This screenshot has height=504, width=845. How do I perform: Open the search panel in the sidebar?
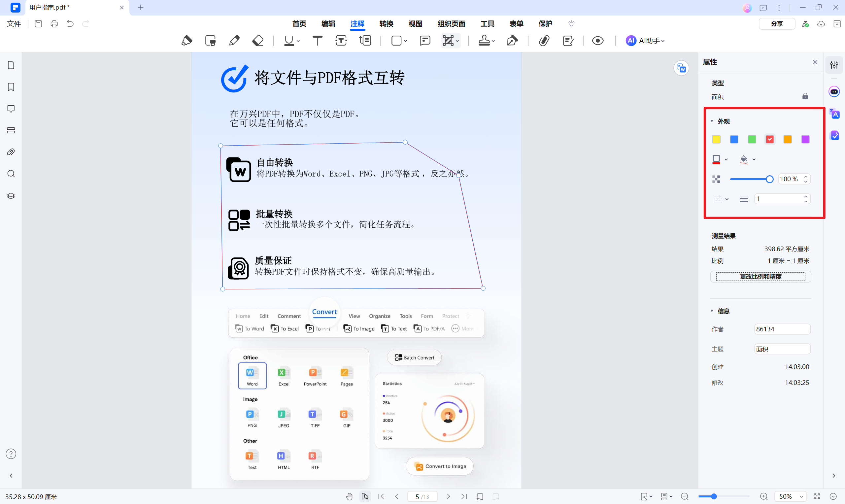point(11,174)
